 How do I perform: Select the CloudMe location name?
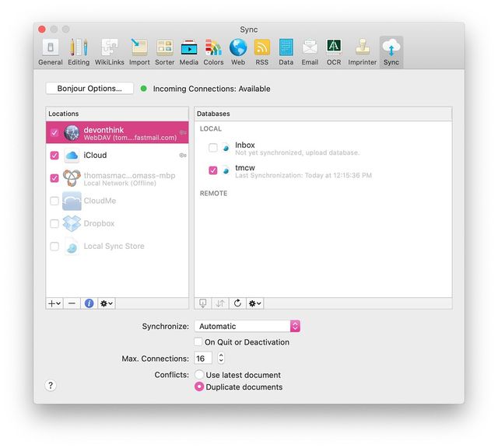[x=100, y=201]
